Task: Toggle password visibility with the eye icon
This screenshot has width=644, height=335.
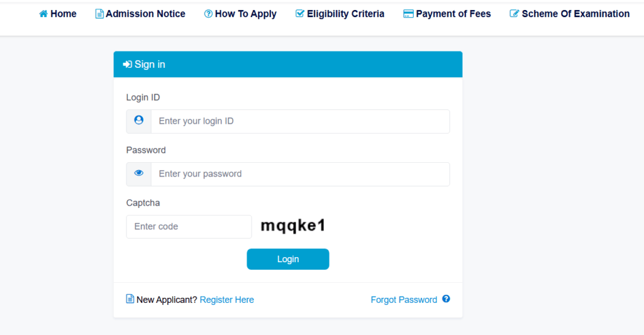Action: point(139,173)
